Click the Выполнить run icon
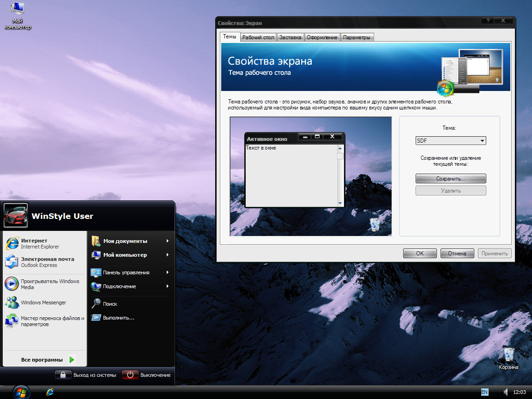 [x=96, y=318]
